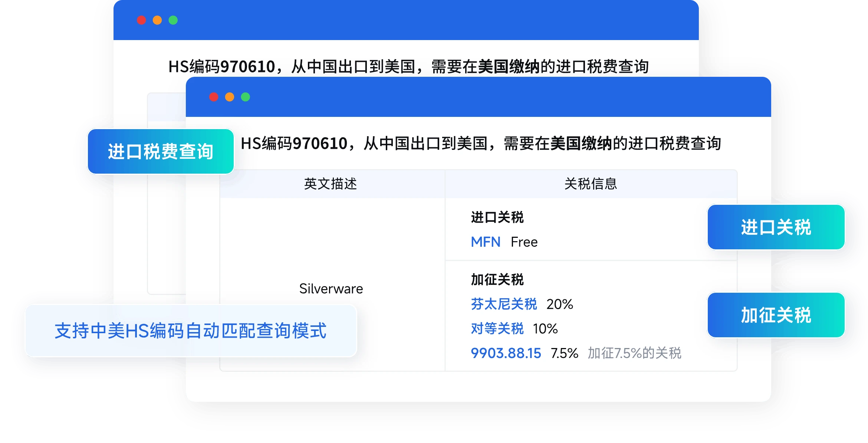
Task: Click the 英文描述 column header
Action: coord(330,184)
